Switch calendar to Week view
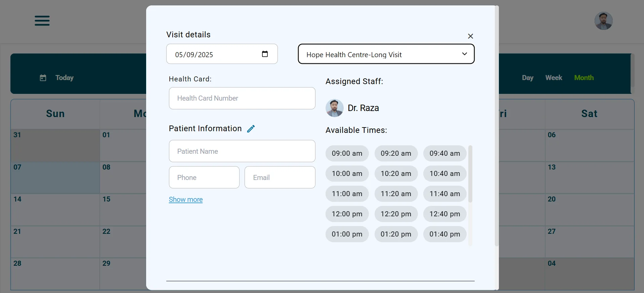644x293 pixels. pos(553,78)
